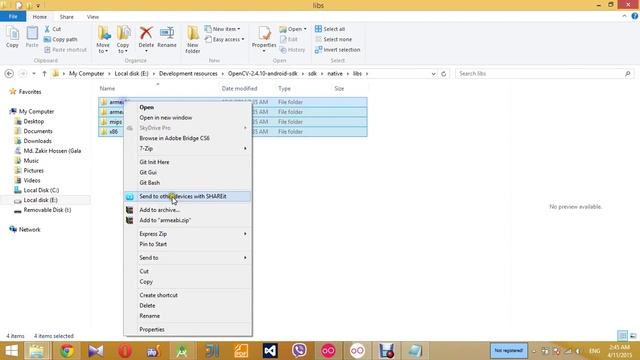Choose Open in context menu

pyautogui.click(x=147, y=107)
